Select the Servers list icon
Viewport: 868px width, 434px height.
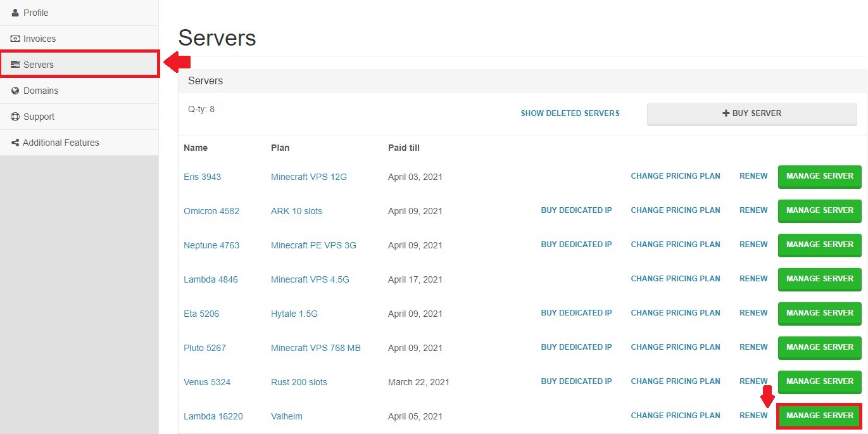[14, 64]
